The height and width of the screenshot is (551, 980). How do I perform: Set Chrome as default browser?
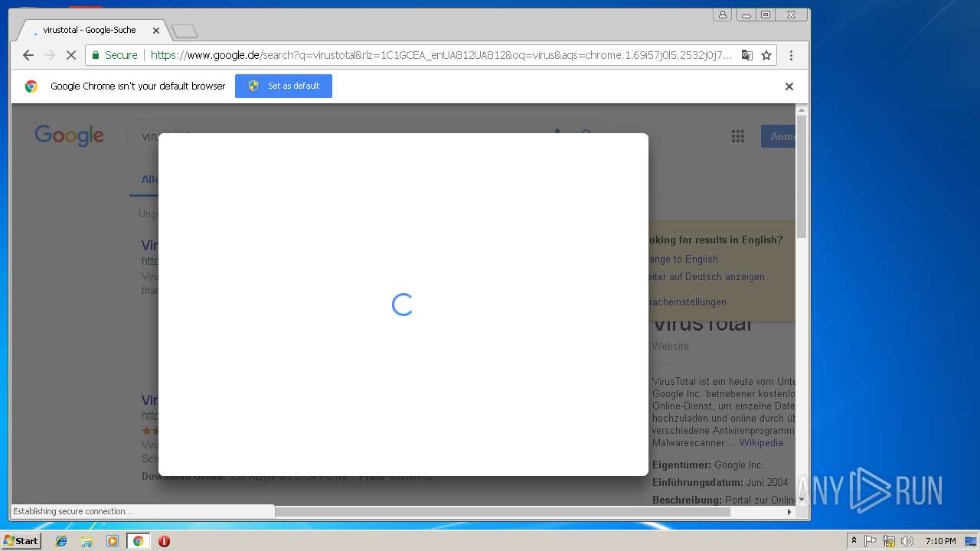coord(283,86)
